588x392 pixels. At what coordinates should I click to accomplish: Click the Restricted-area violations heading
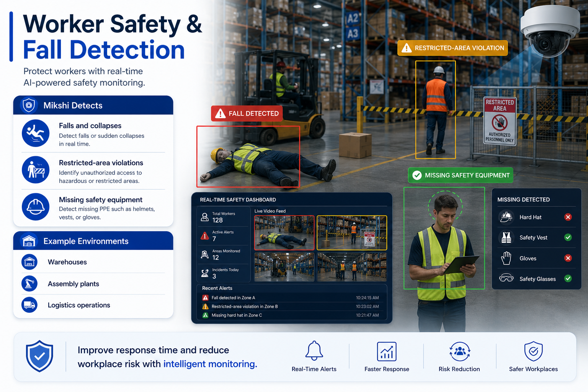pos(101,163)
